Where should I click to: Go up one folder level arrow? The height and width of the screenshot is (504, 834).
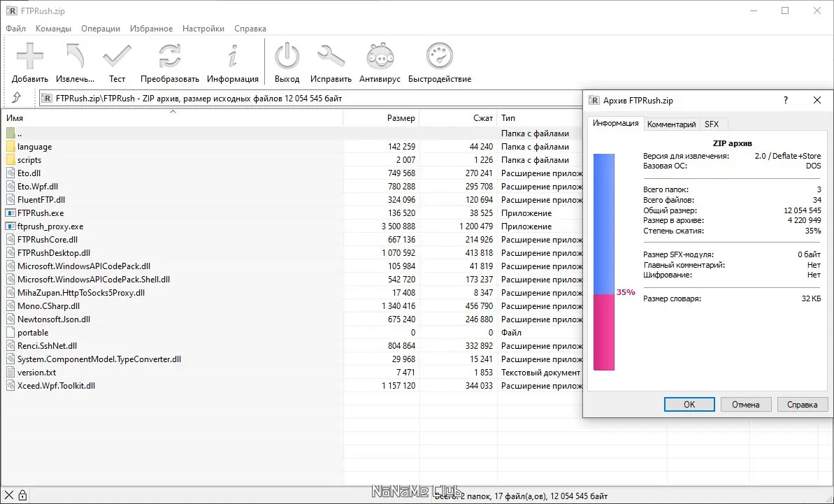click(x=17, y=98)
